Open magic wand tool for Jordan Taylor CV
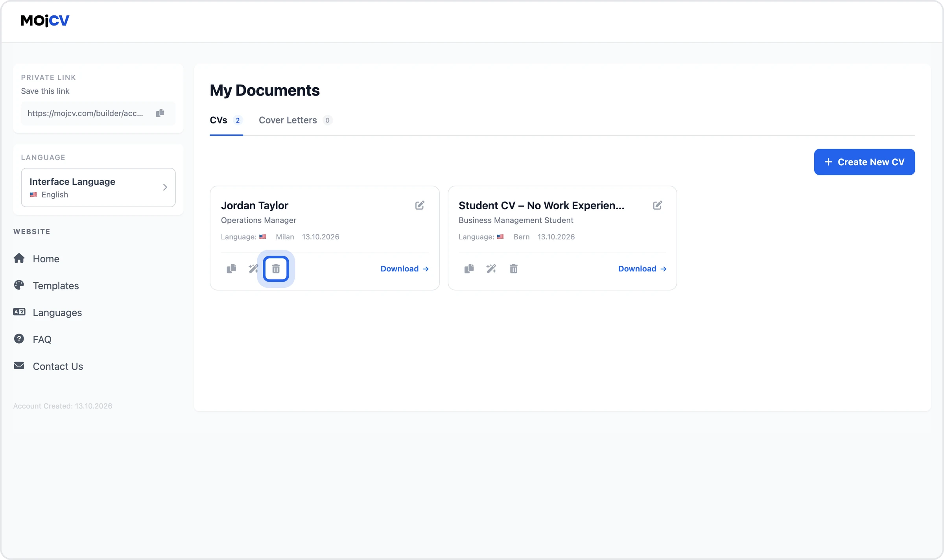 (x=254, y=269)
